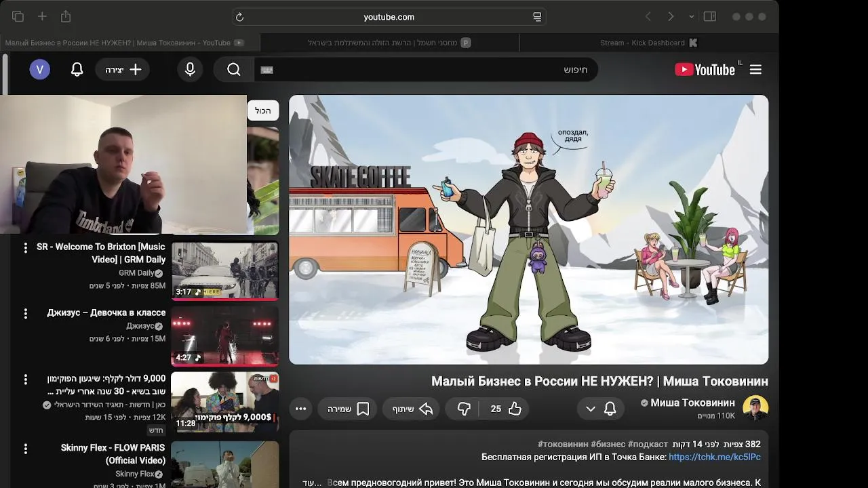868x488 pixels.
Task: Open Skinny Flex FLOW PARIS thumbnail
Action: pos(224,464)
